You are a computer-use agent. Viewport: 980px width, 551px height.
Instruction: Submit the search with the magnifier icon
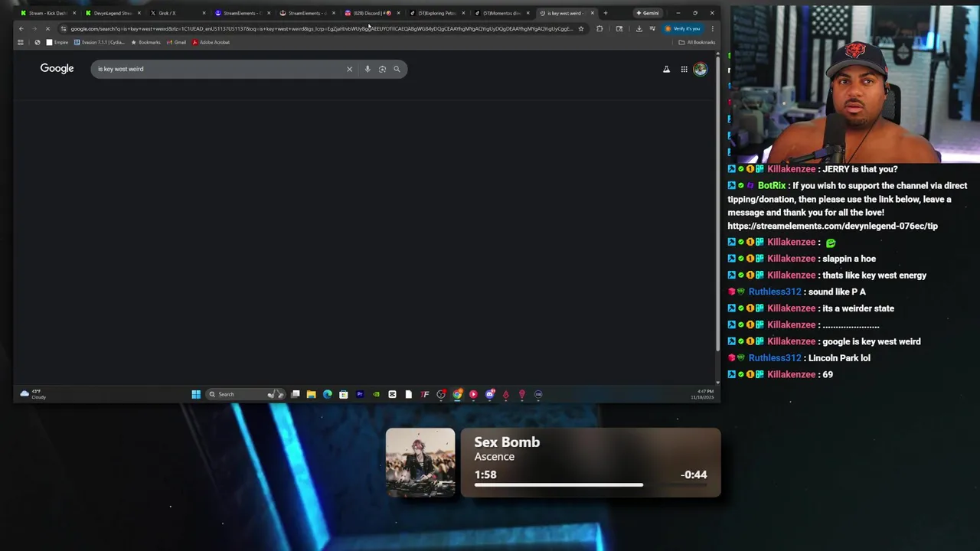pyautogui.click(x=397, y=69)
